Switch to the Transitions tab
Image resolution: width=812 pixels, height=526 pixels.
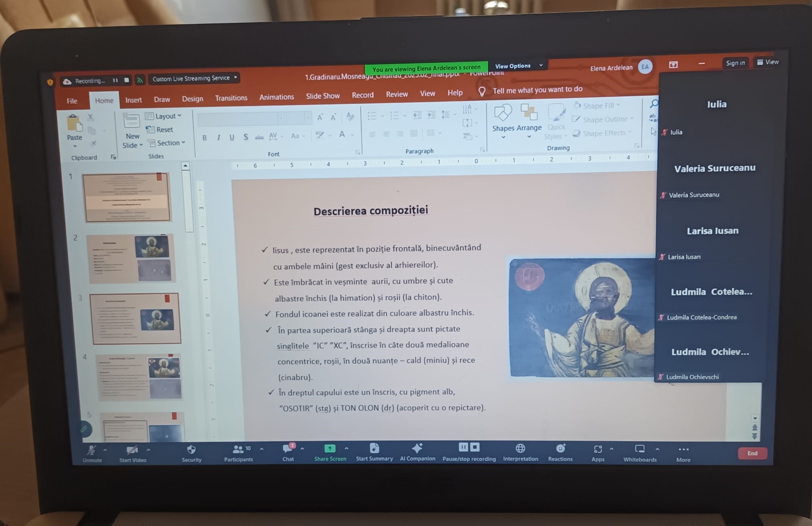pos(231,98)
